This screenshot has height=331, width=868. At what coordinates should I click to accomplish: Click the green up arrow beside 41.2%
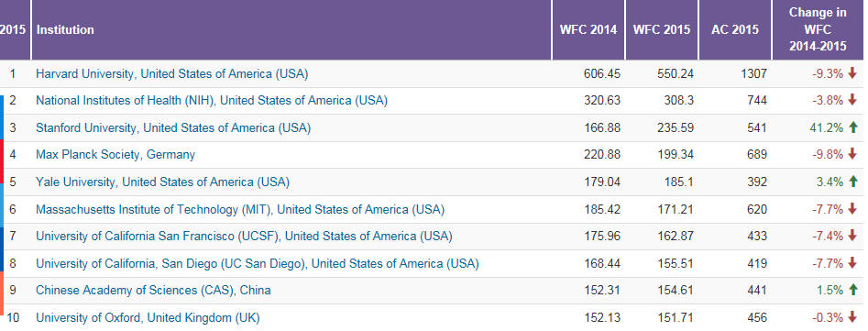pos(852,127)
